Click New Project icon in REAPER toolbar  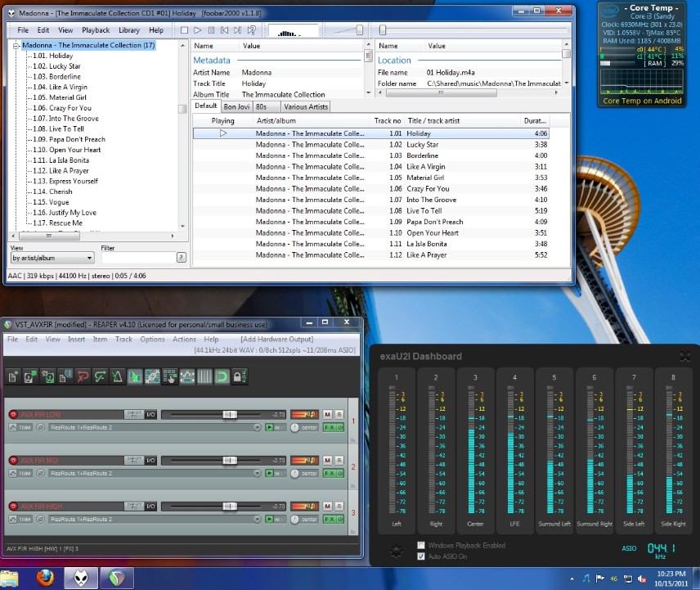pyautogui.click(x=13, y=376)
